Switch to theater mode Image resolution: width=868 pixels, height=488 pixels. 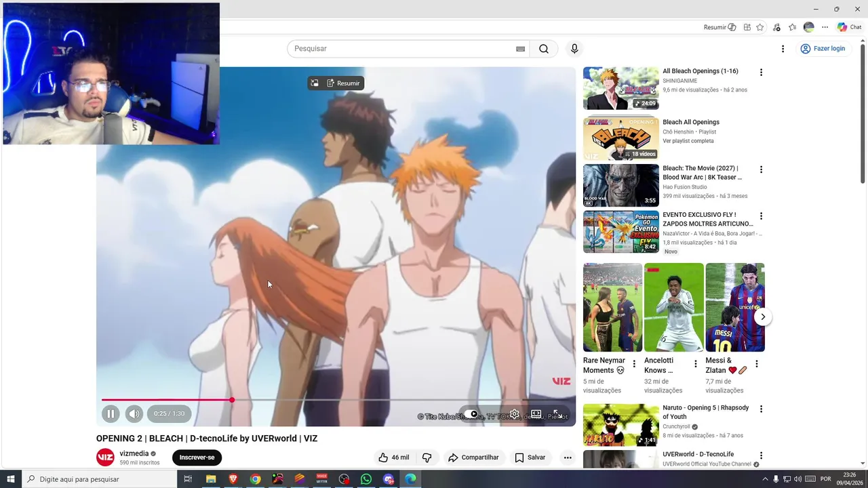tap(536, 414)
